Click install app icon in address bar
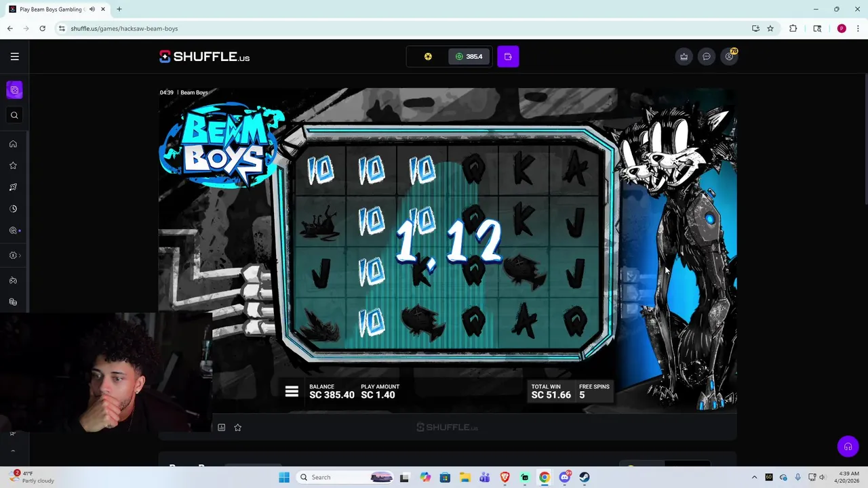The width and height of the screenshot is (868, 488). point(755,28)
